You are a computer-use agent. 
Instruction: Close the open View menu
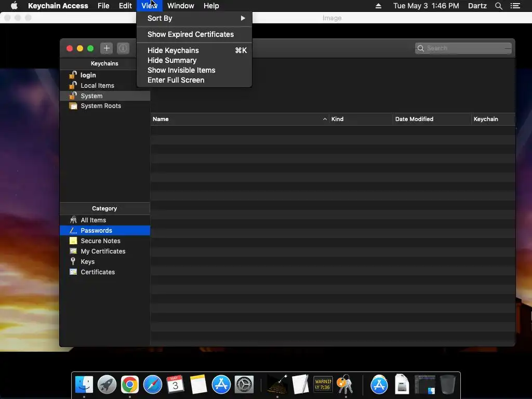pyautogui.click(x=149, y=6)
